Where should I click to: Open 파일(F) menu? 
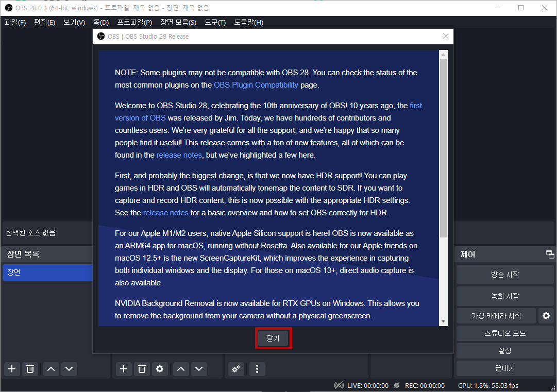[x=15, y=22]
